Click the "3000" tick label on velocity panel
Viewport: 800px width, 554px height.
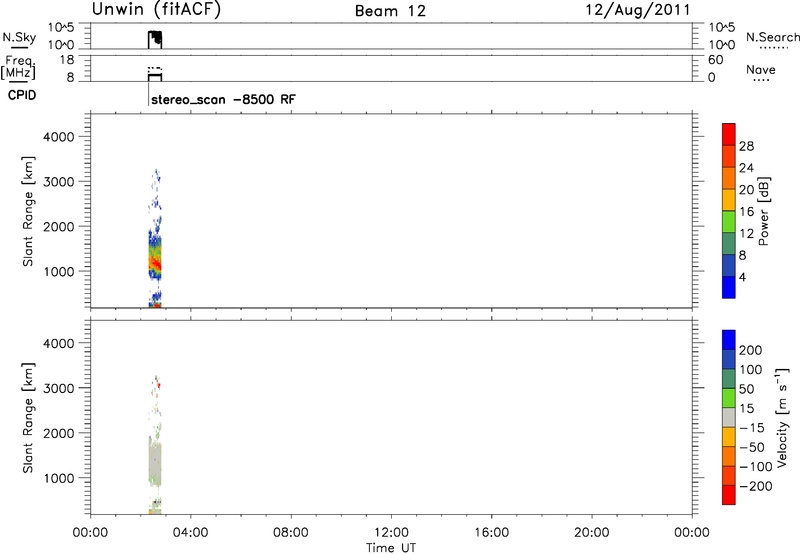coord(59,388)
